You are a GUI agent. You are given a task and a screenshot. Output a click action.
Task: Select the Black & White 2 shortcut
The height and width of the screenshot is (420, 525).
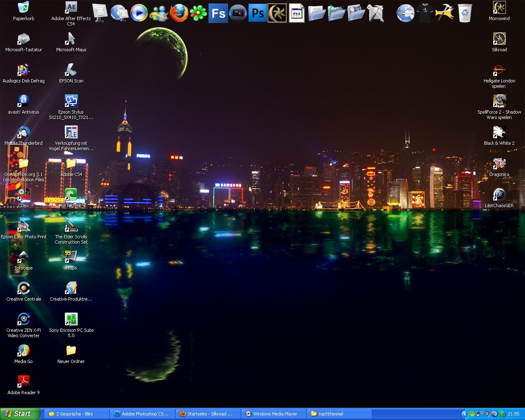[499, 132]
